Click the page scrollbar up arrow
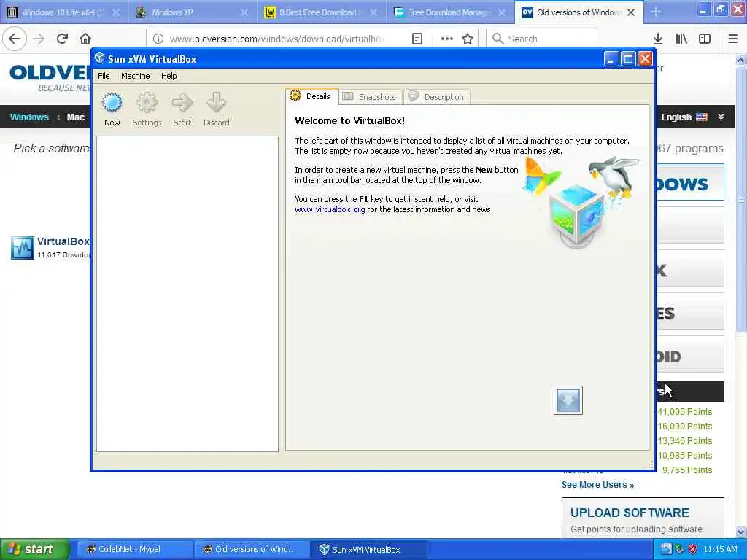This screenshot has height=560, width=747. click(x=740, y=60)
